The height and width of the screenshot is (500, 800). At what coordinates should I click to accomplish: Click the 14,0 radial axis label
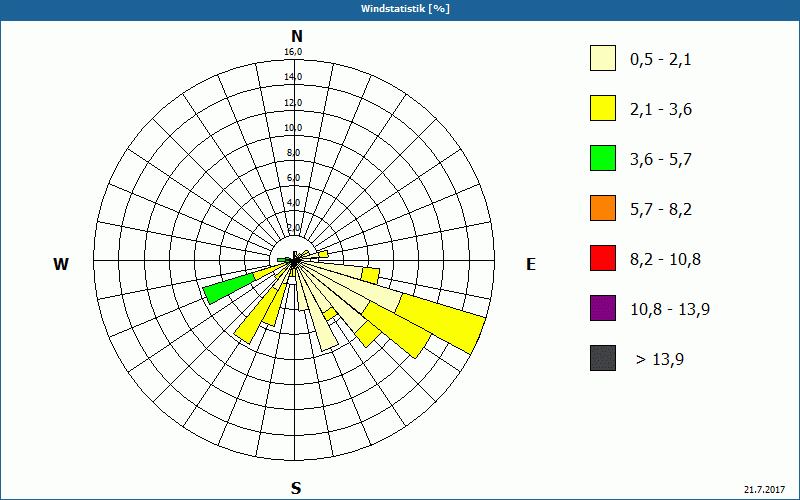tap(293, 77)
